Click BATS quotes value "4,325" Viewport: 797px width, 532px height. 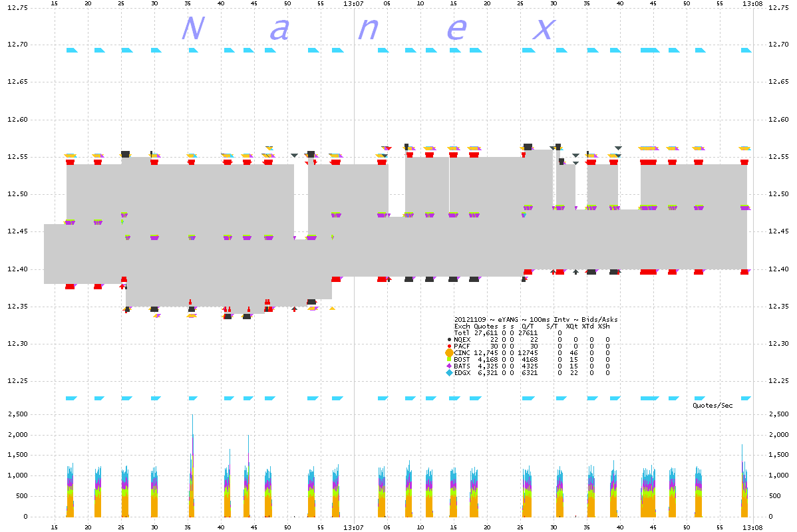click(488, 366)
